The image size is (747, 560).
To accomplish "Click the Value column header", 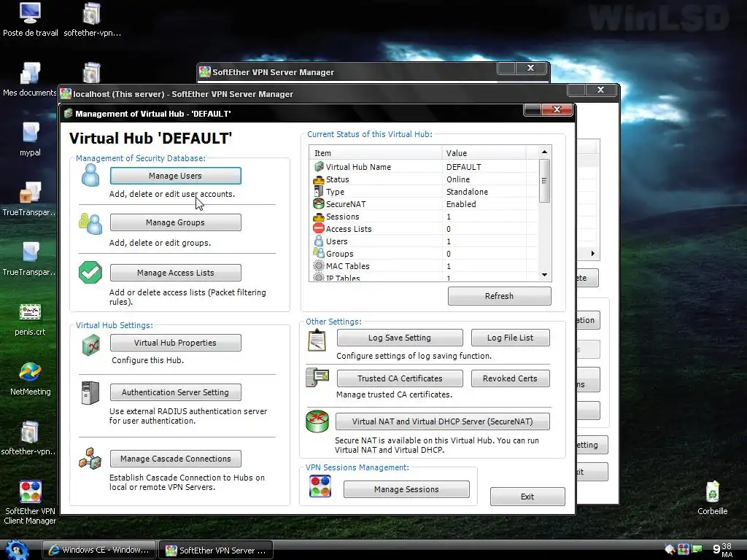I will 484,153.
